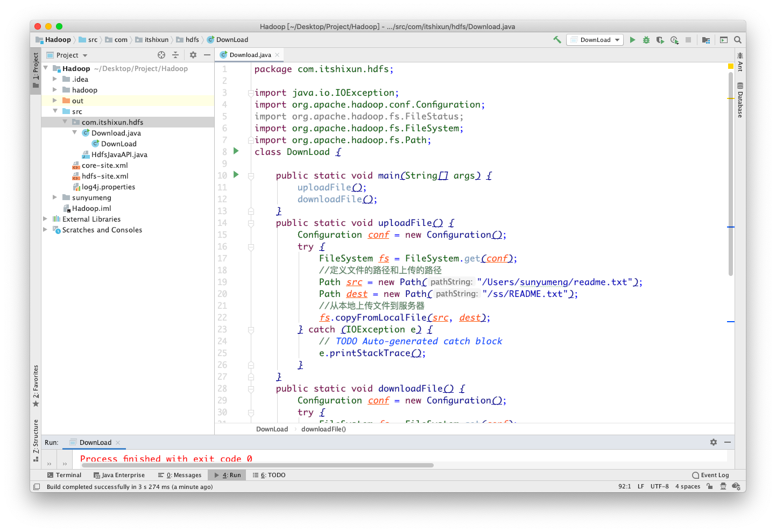Open Run panel settings gear
The height and width of the screenshot is (532, 776).
[714, 442]
